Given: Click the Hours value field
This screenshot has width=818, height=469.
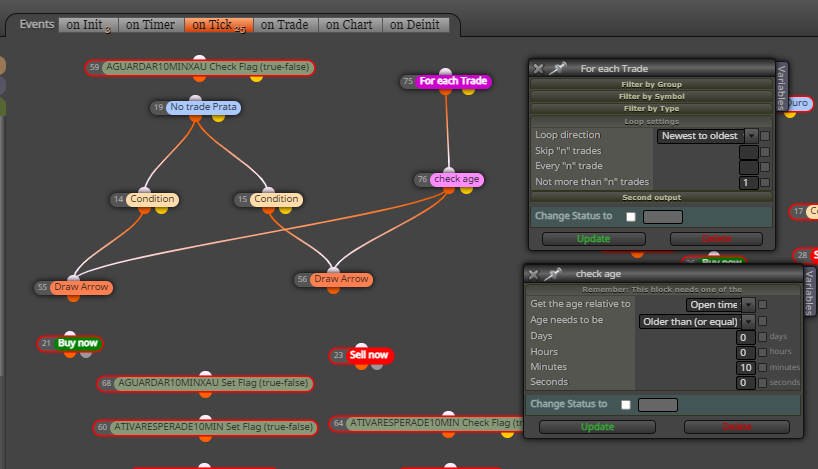Looking at the screenshot, I should click(x=745, y=352).
